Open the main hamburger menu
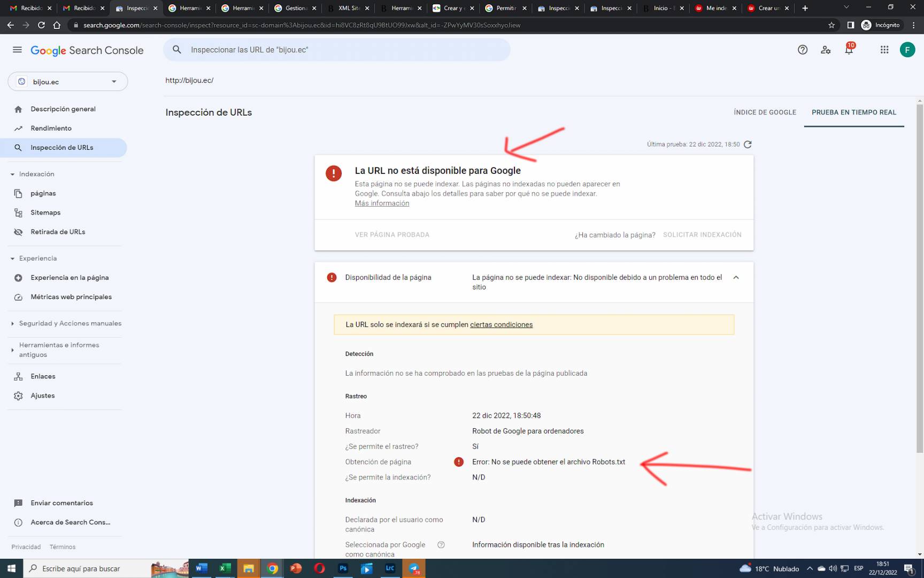 click(17, 50)
